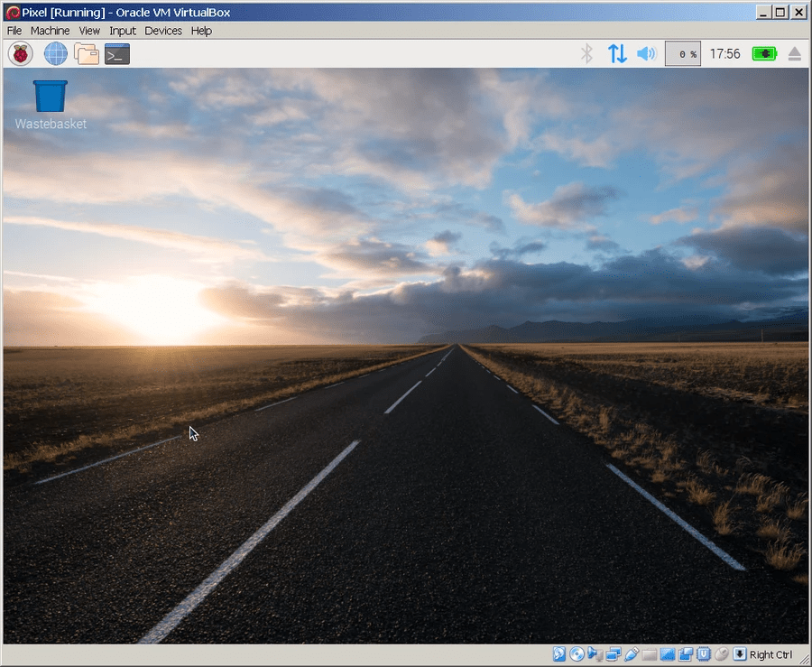Open the File Manager from the panel

coord(86,53)
